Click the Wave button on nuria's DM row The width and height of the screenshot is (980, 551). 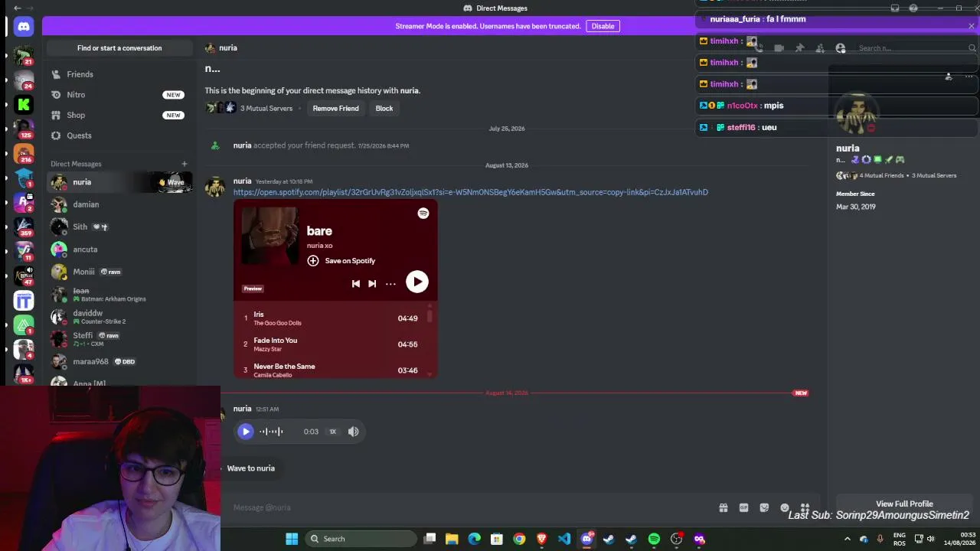tap(171, 182)
